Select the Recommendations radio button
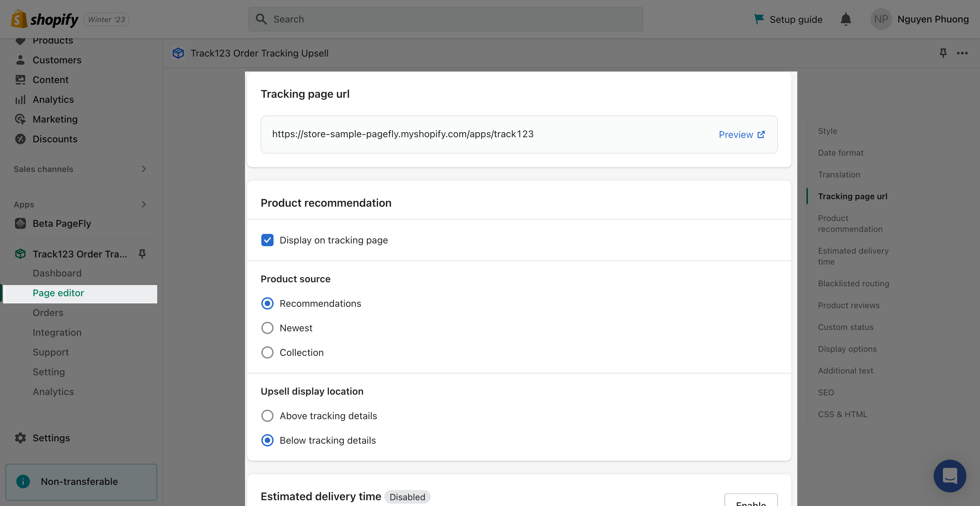This screenshot has height=506, width=980. 267,303
